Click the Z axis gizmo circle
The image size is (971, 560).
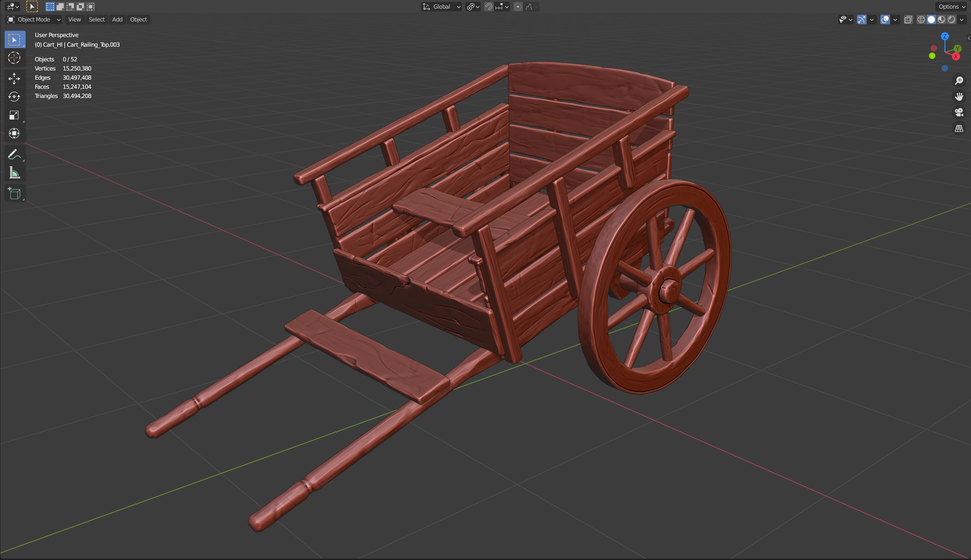[945, 36]
